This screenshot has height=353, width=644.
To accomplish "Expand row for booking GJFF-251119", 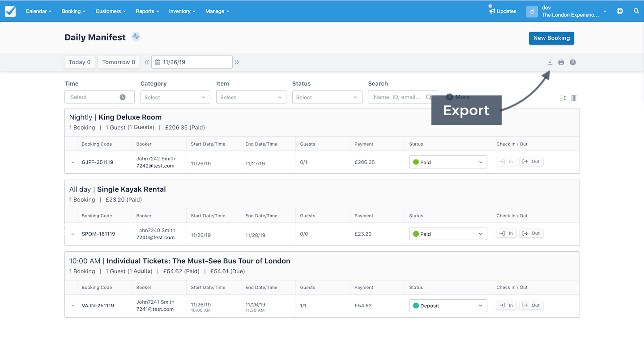I will pyautogui.click(x=73, y=162).
